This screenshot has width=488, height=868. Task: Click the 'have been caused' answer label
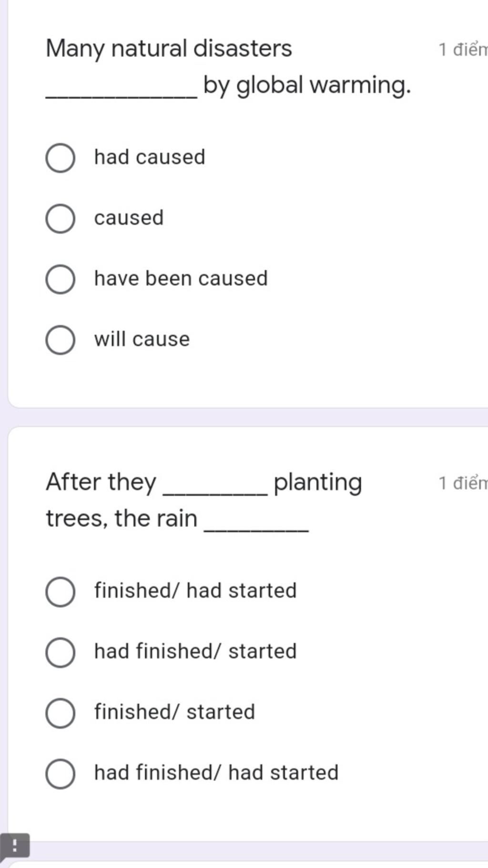181,279
